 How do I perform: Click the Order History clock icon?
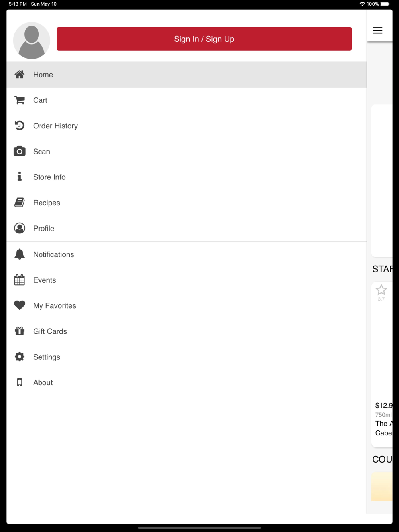(20, 126)
